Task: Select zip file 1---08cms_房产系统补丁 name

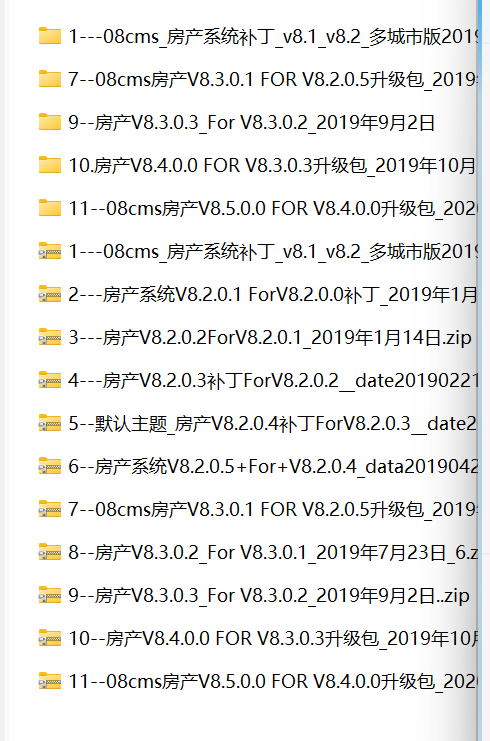Action: click(x=273, y=251)
